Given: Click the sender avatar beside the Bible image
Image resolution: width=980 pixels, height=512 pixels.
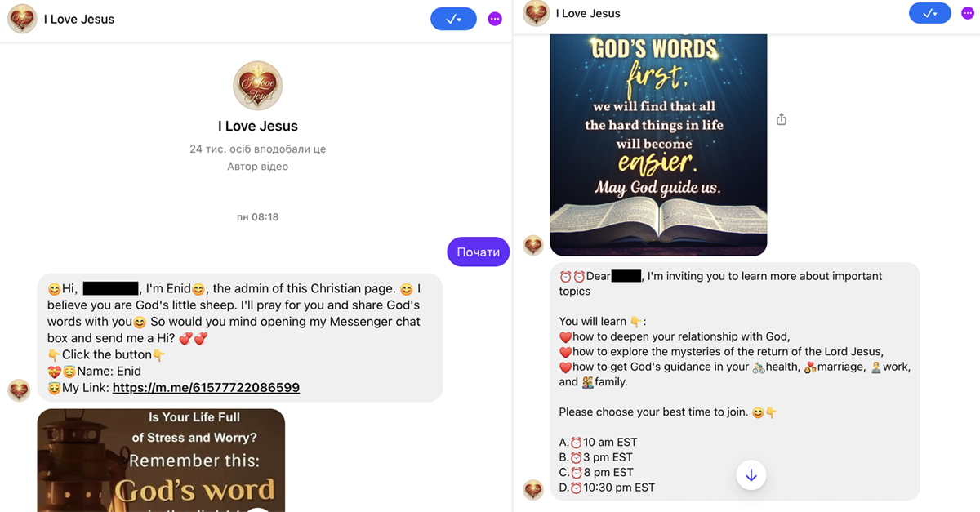Looking at the screenshot, I should click(x=533, y=245).
